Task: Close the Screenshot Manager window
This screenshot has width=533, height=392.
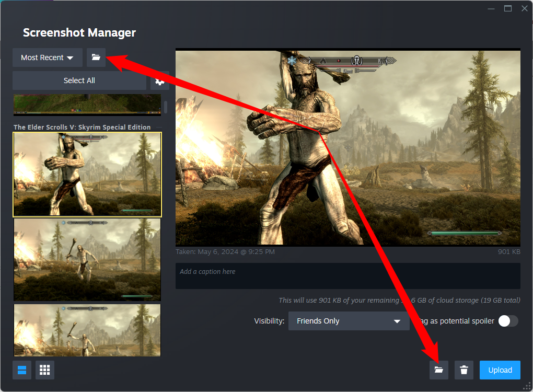Action: coord(525,8)
